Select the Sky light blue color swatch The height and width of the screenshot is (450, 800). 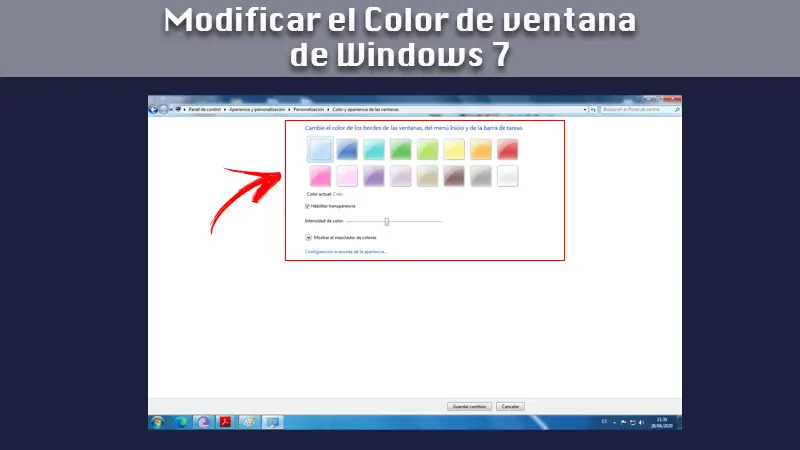coord(320,149)
